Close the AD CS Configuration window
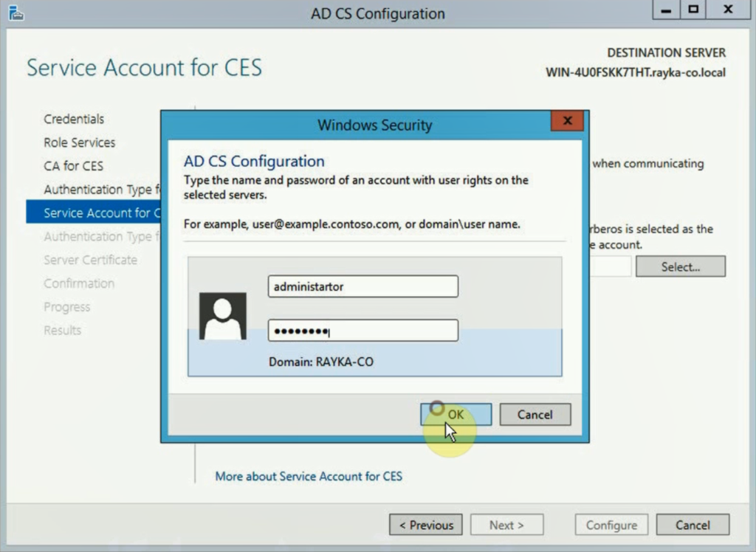756x552 pixels. (728, 10)
